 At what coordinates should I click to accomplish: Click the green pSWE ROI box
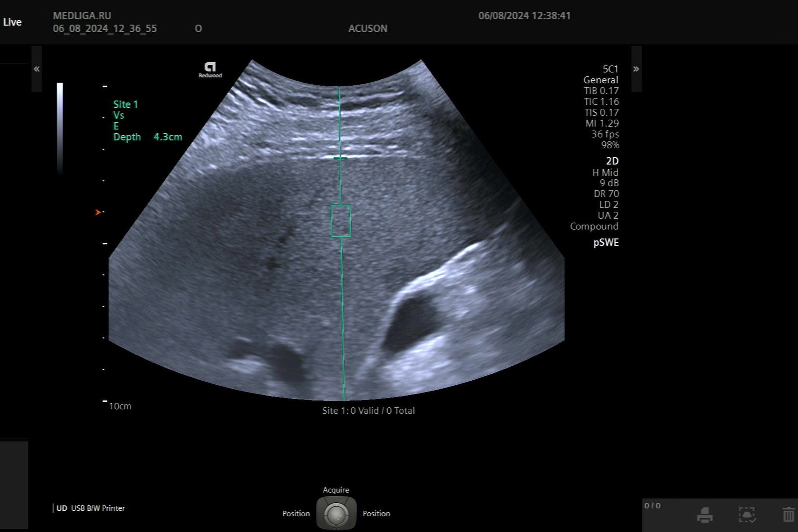click(340, 221)
